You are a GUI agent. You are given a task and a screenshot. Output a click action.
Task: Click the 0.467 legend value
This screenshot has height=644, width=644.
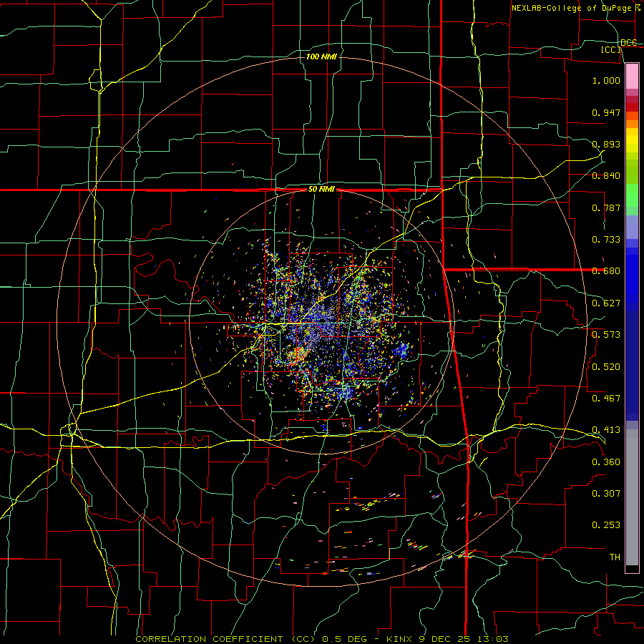coord(606,399)
